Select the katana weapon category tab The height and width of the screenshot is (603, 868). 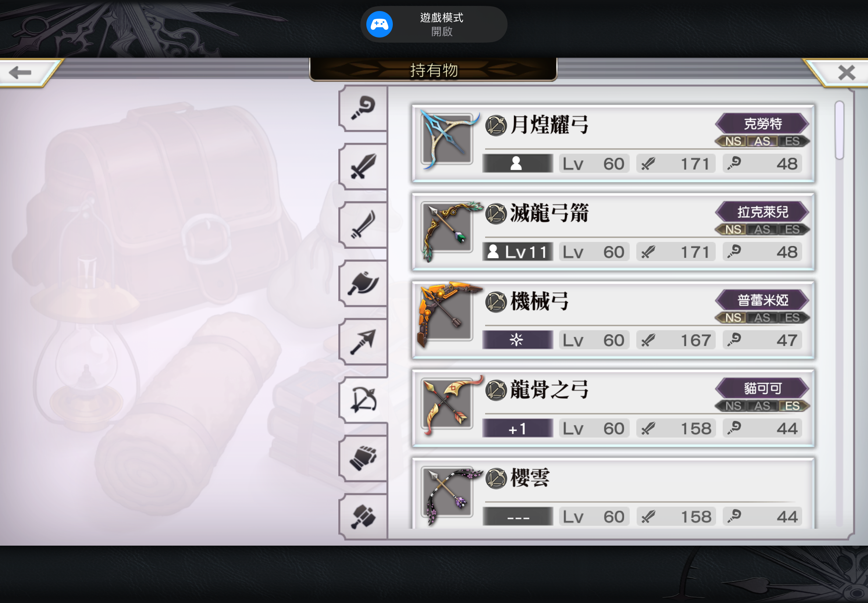click(363, 225)
